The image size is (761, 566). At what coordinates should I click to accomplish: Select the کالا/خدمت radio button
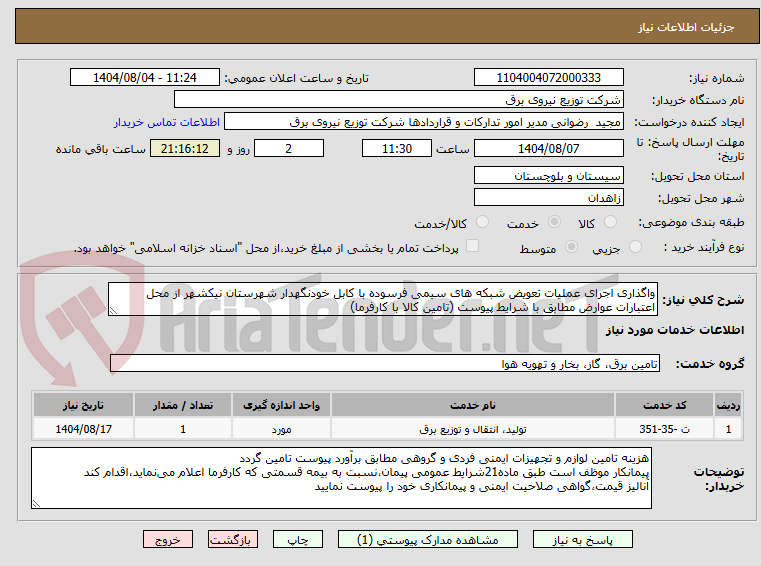point(482,222)
